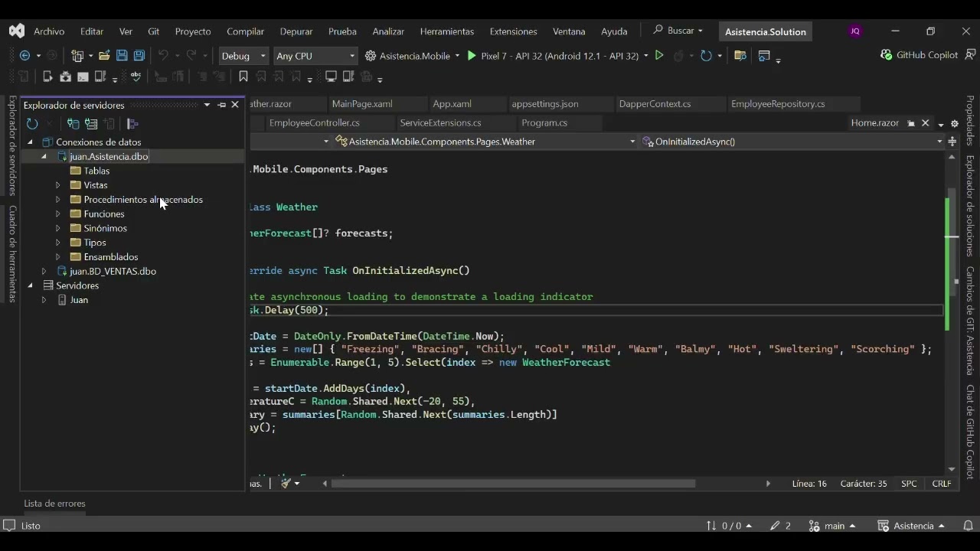
Task: Toggle bookmark on current line icon
Action: point(243,77)
